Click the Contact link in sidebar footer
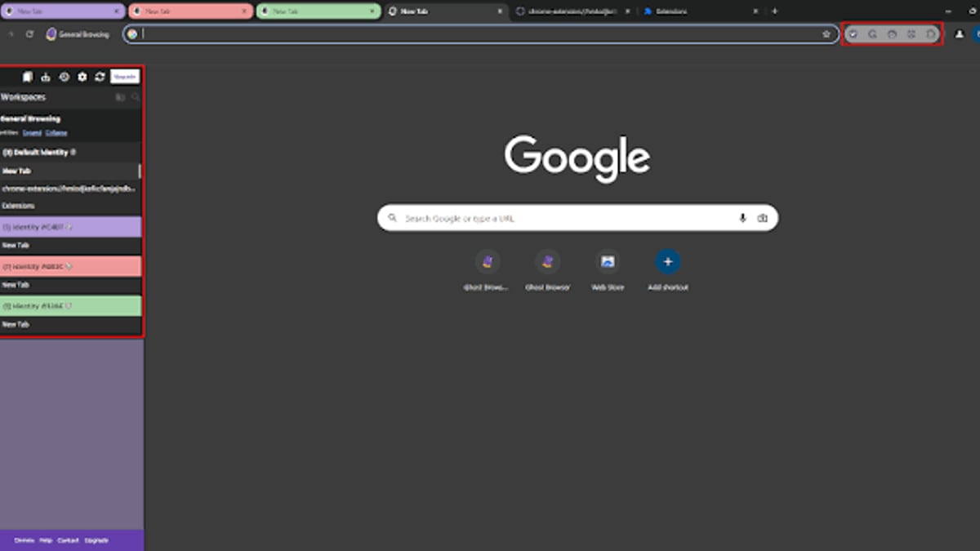This screenshot has height=551, width=980. [68, 540]
